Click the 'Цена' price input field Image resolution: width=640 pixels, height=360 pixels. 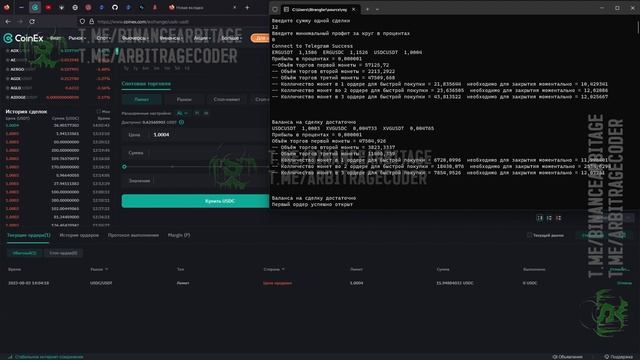coord(196,135)
